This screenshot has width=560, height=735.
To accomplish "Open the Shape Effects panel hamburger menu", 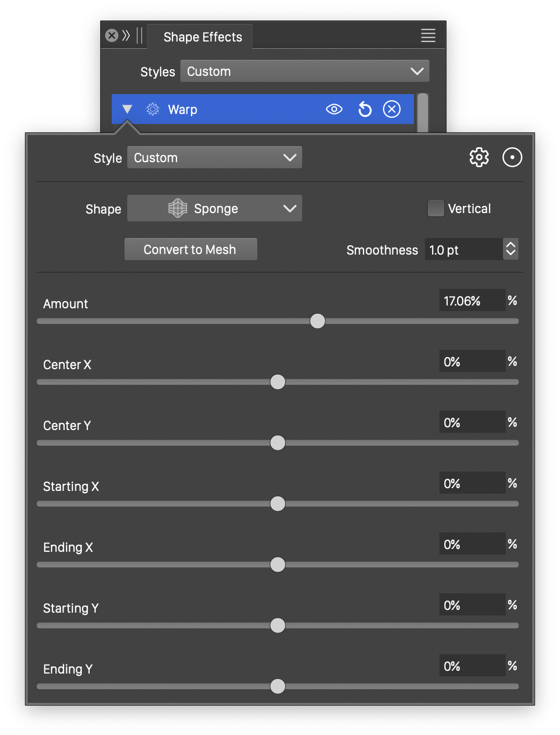I will tap(428, 36).
